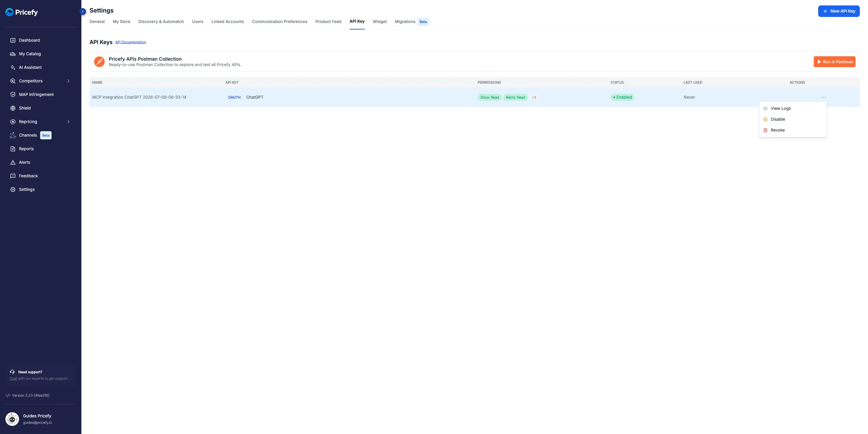Click the Repricing icon in sidebar
This screenshot has height=434, width=868.
click(13, 122)
